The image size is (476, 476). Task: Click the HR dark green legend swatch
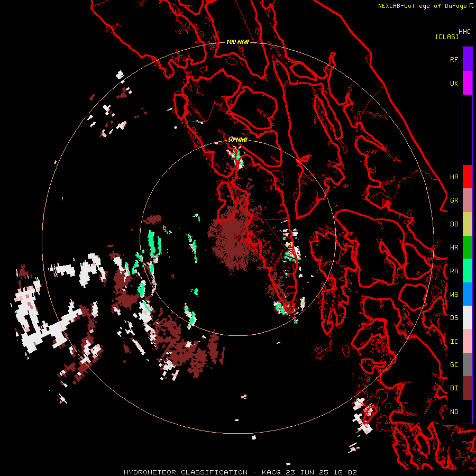(x=467, y=248)
